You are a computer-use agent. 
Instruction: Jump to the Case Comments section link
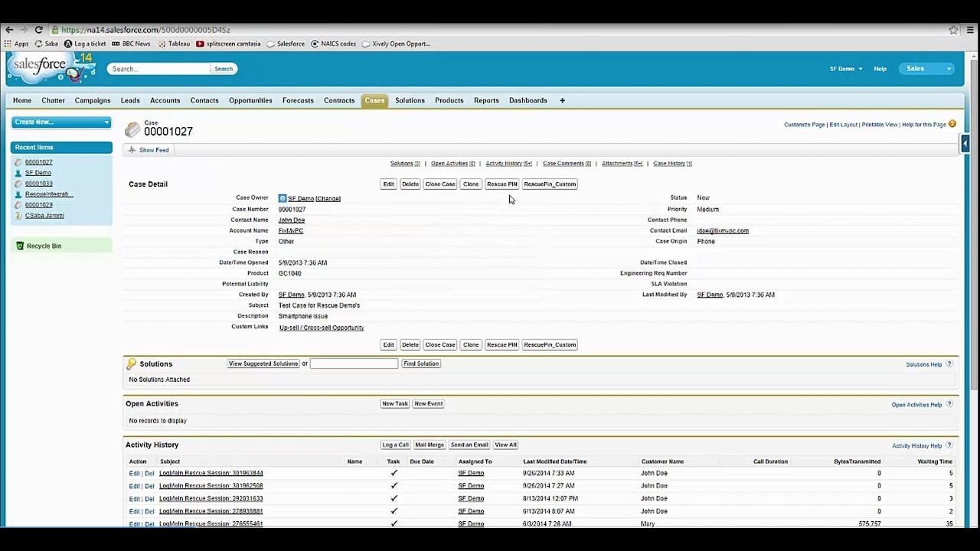(567, 164)
